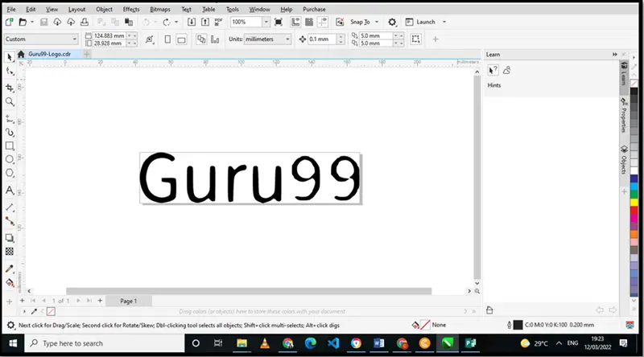Collapse the Learn docker with double arrows

tap(614, 55)
